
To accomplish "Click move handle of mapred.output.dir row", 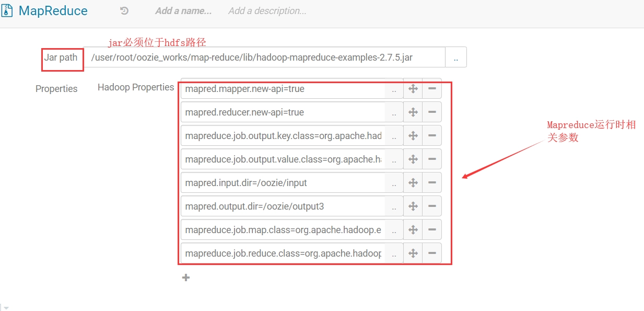I will pyautogui.click(x=413, y=206).
